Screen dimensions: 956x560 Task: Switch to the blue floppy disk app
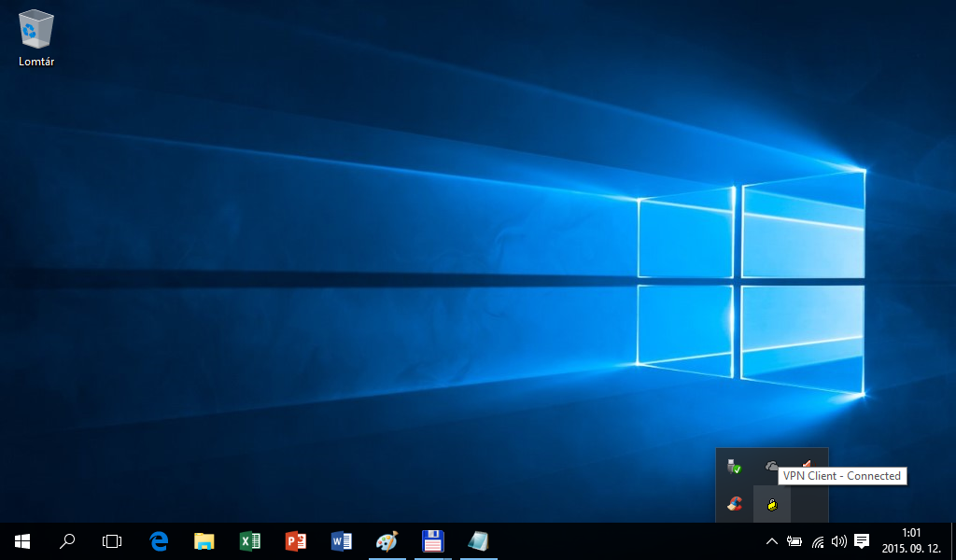(x=432, y=541)
